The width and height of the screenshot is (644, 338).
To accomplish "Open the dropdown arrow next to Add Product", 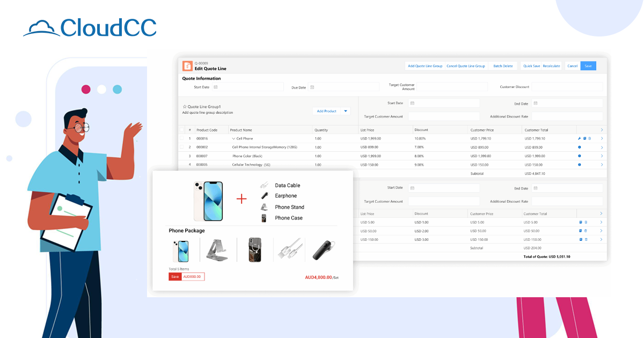I will coord(346,111).
